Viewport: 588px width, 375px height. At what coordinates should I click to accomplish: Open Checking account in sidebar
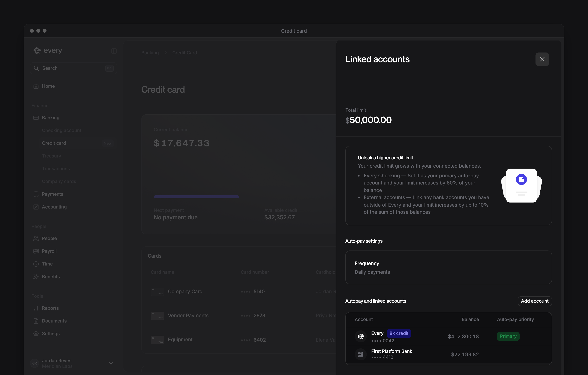coord(61,130)
